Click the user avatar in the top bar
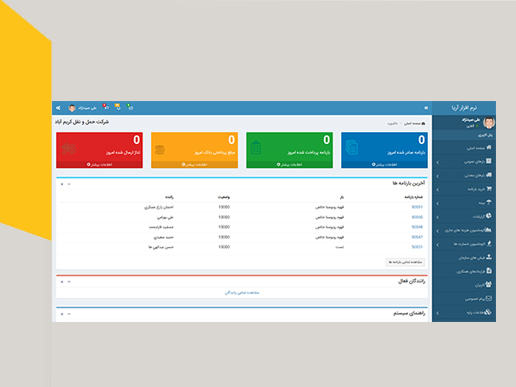 [72, 108]
